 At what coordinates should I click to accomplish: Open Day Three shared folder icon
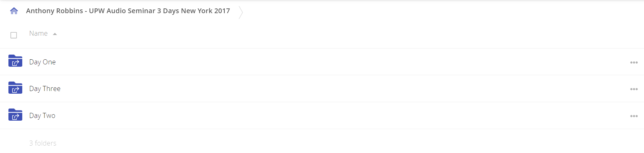[x=15, y=88]
